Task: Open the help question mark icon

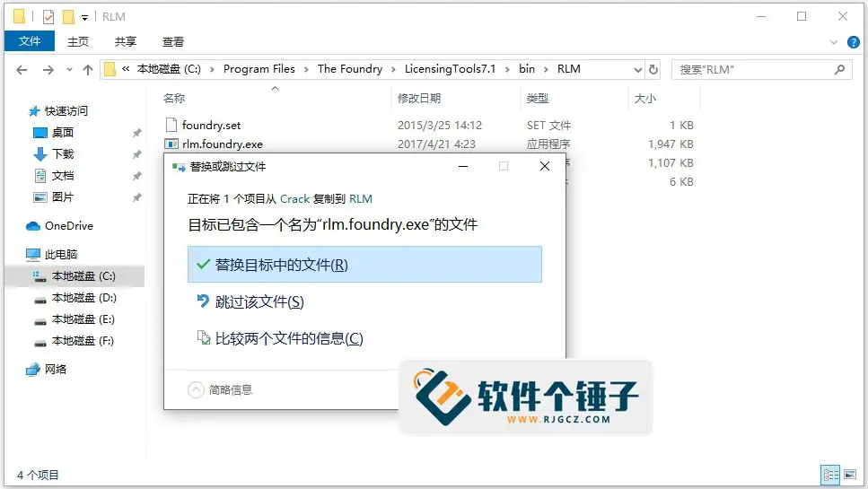Action: click(853, 42)
